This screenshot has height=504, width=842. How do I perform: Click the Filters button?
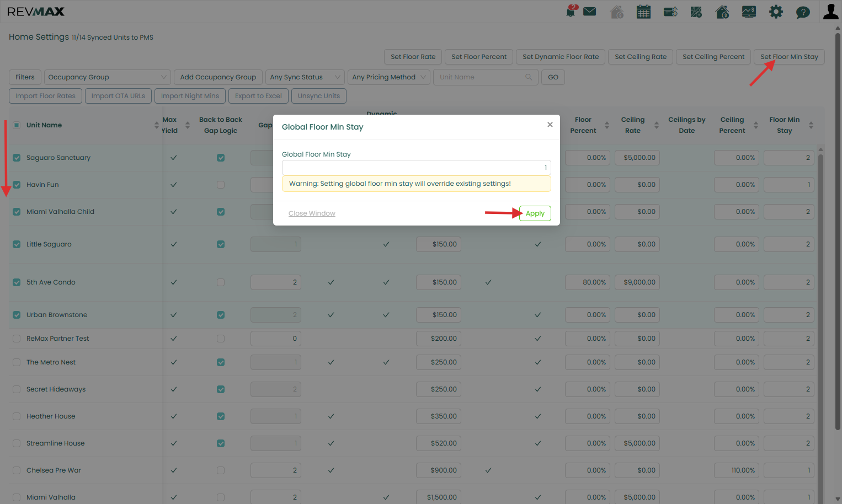[x=25, y=77]
